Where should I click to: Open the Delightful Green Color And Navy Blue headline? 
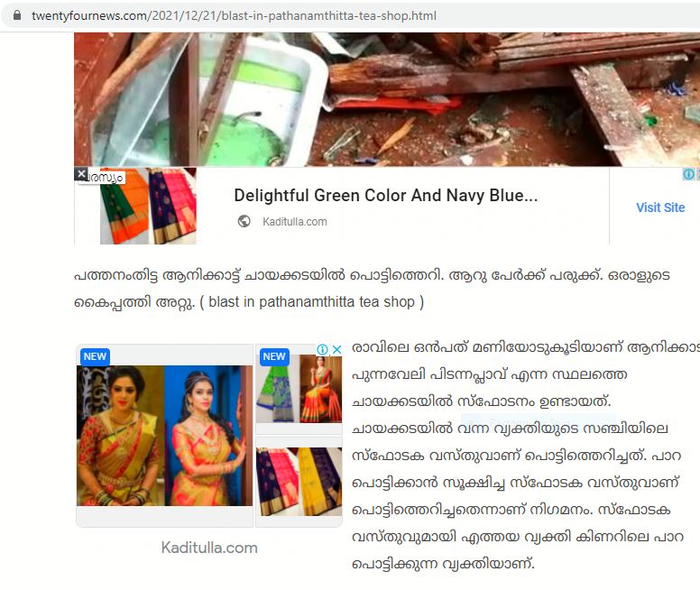(x=386, y=196)
